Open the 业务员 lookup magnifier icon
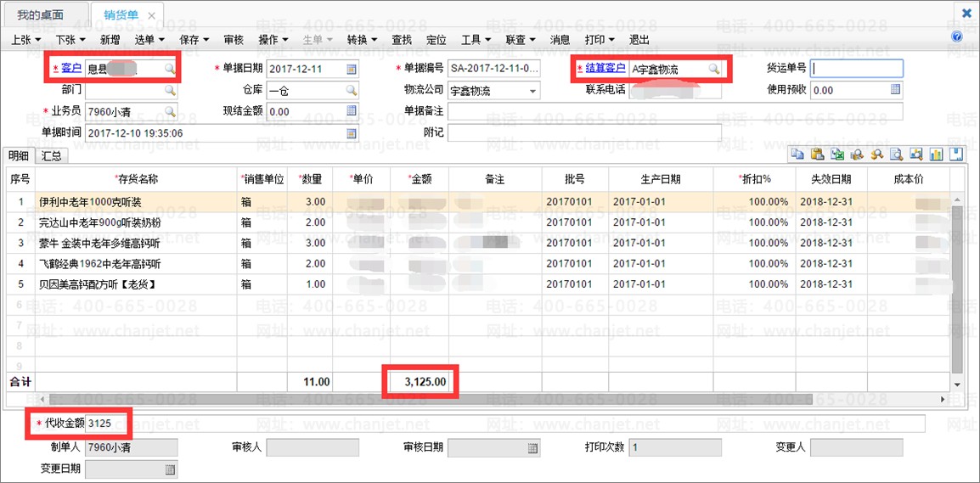980x483 pixels. click(170, 111)
